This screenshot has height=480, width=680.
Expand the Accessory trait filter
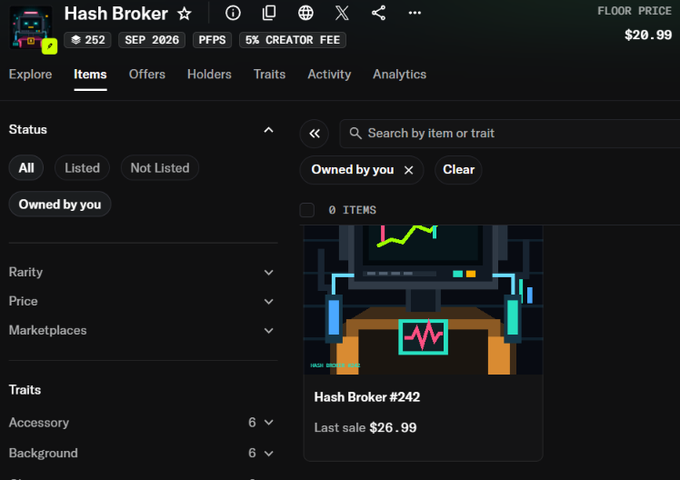coord(141,422)
